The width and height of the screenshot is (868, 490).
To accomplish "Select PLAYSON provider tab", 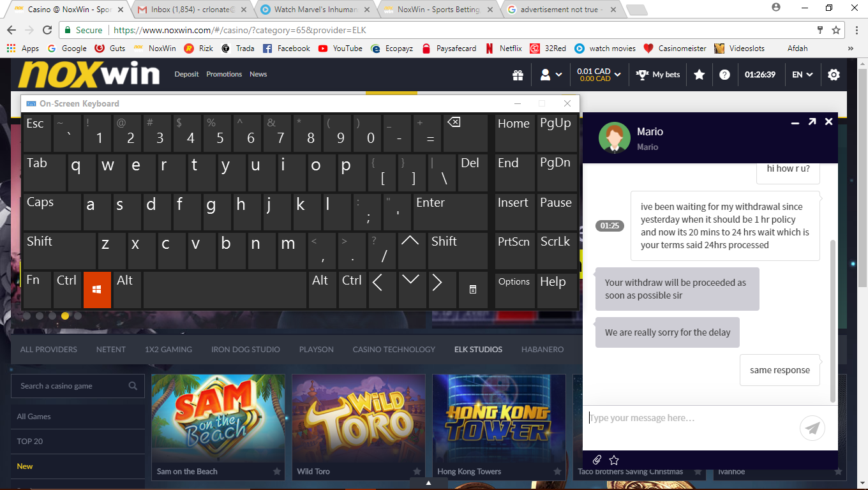I will 317,350.
